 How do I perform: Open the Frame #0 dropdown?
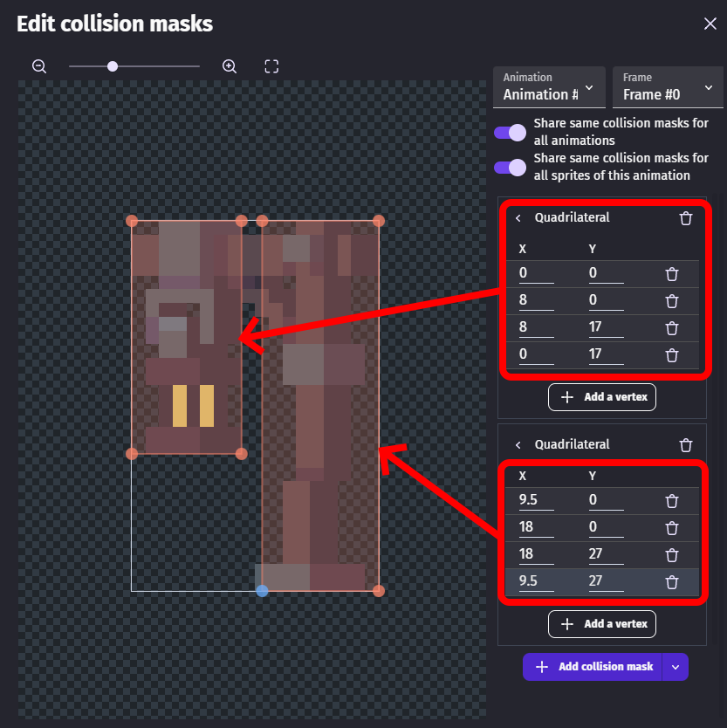[x=668, y=88]
